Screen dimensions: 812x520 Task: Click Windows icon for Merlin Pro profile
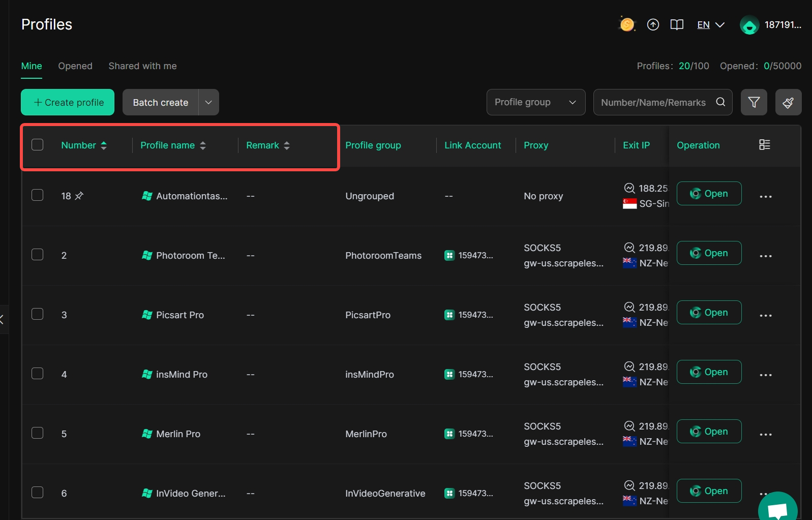[x=147, y=434]
